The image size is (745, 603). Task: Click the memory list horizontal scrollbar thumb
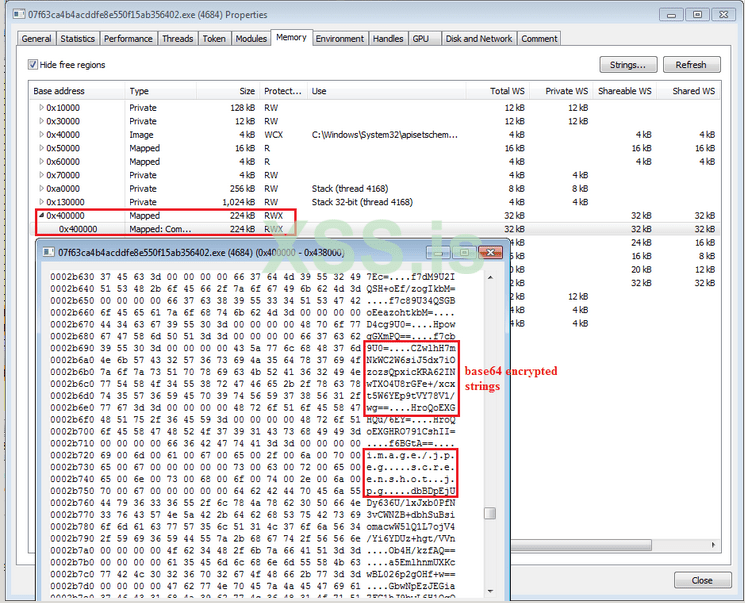click(x=581, y=545)
